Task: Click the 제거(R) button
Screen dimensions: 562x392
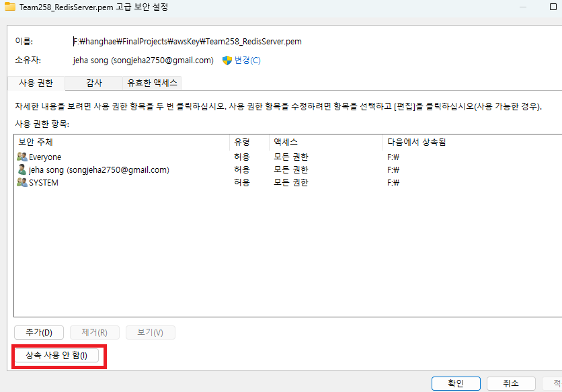Action: 95,332
